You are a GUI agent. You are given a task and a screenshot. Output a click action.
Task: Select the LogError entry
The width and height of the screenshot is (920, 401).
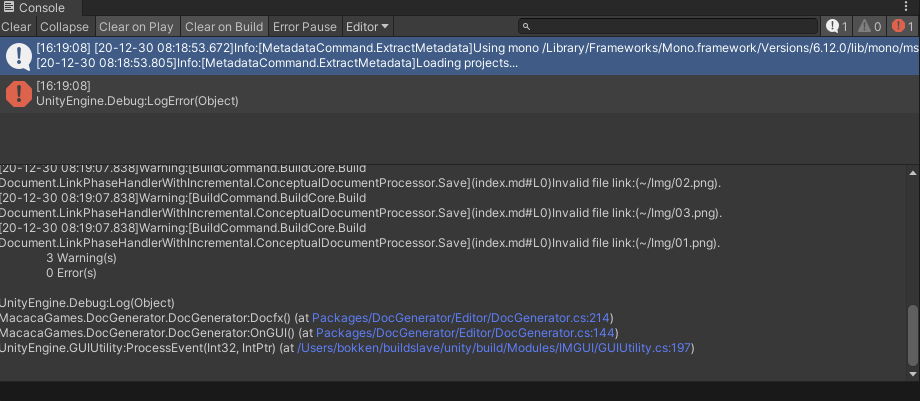[460, 94]
